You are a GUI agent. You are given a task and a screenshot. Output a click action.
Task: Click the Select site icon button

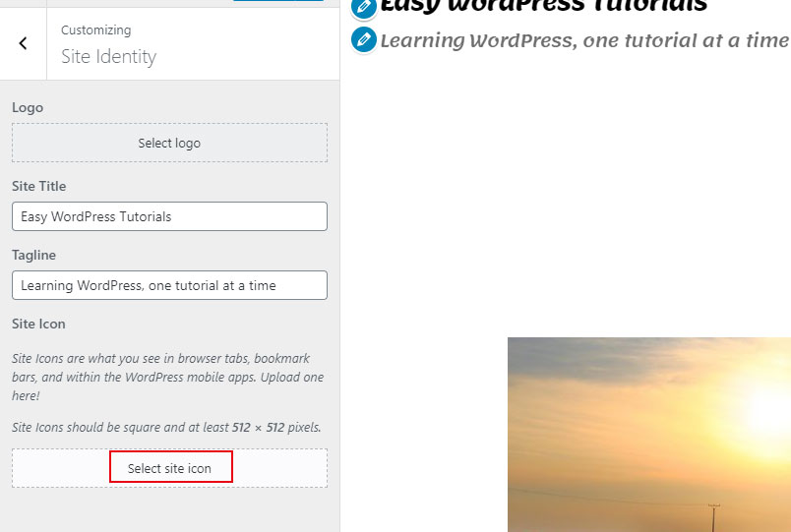point(170,468)
